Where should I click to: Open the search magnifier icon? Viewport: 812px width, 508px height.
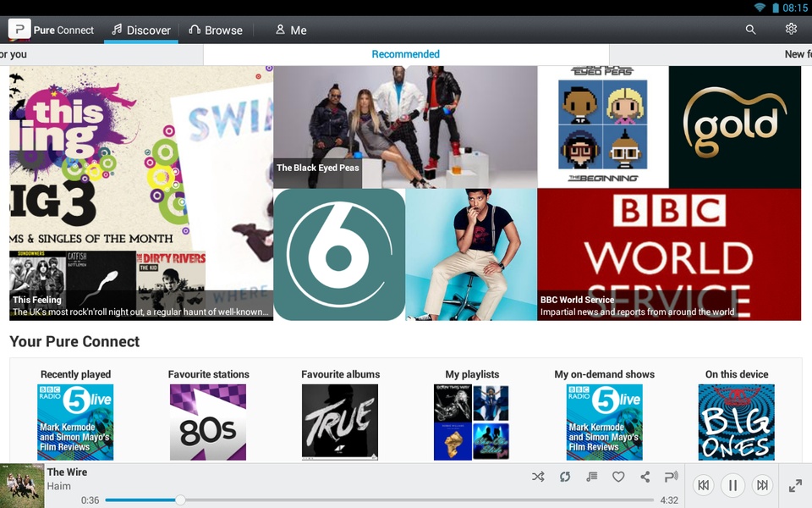click(x=750, y=30)
